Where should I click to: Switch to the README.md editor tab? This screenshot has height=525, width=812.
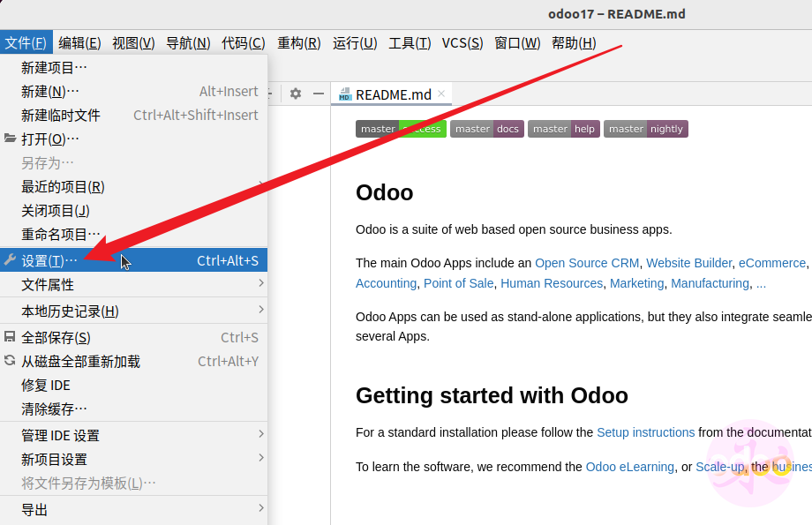tap(392, 94)
